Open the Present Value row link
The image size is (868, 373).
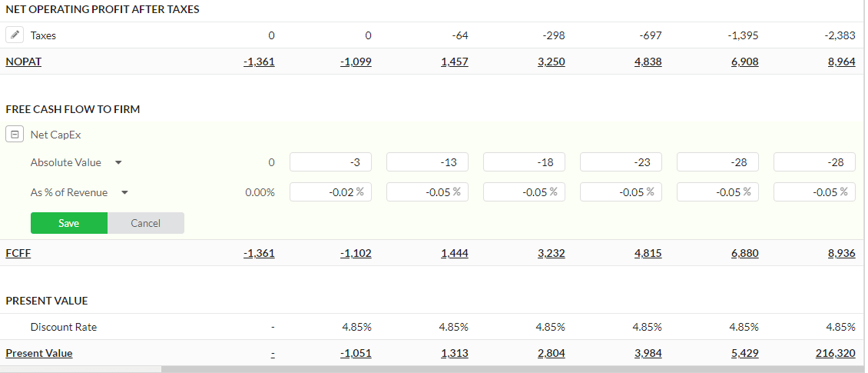click(38, 353)
